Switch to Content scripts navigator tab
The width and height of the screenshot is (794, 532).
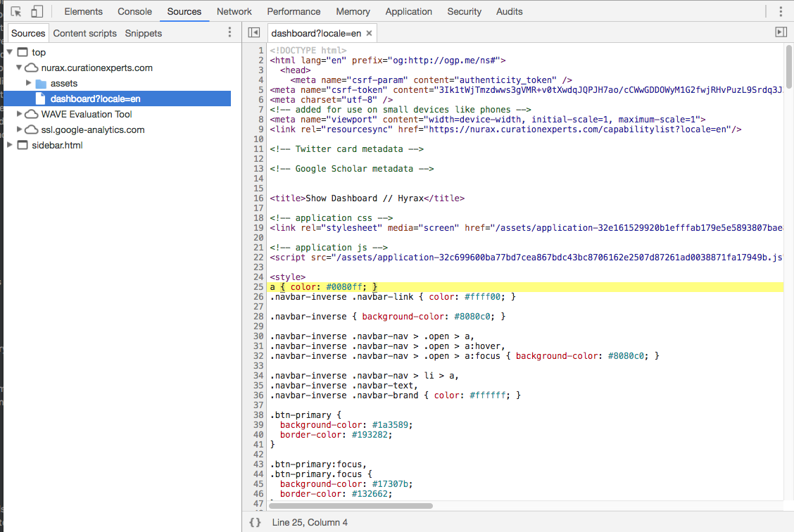[x=85, y=33]
